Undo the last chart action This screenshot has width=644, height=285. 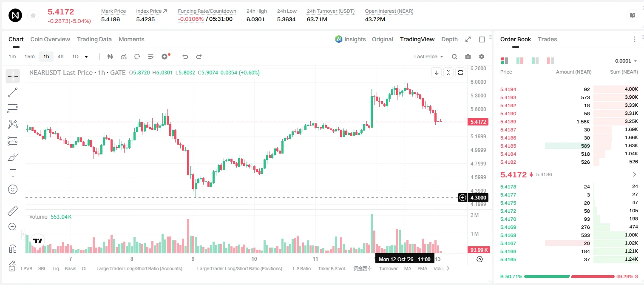tap(185, 57)
